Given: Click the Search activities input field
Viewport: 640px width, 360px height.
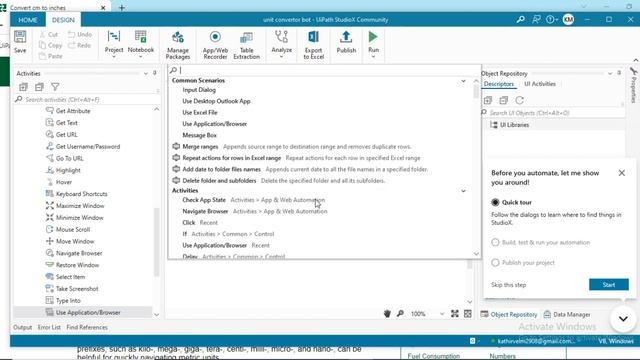Looking at the screenshot, I should click(x=86, y=100).
